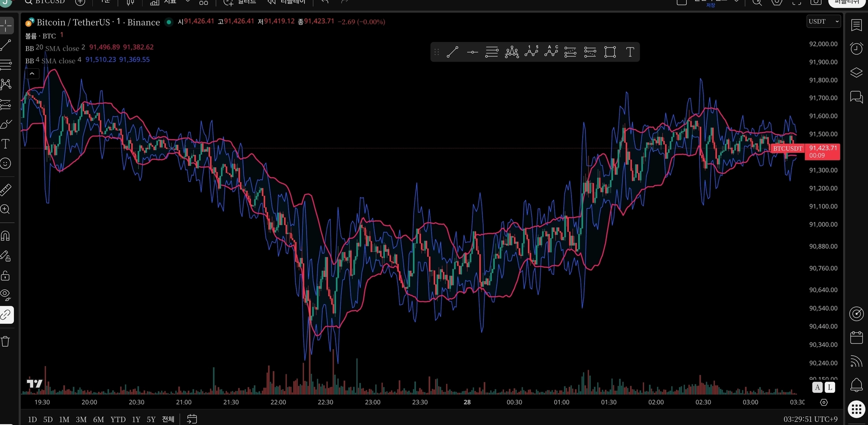Image resolution: width=868 pixels, height=425 pixels.
Task: Open the watchlist panel
Action: [x=856, y=25]
